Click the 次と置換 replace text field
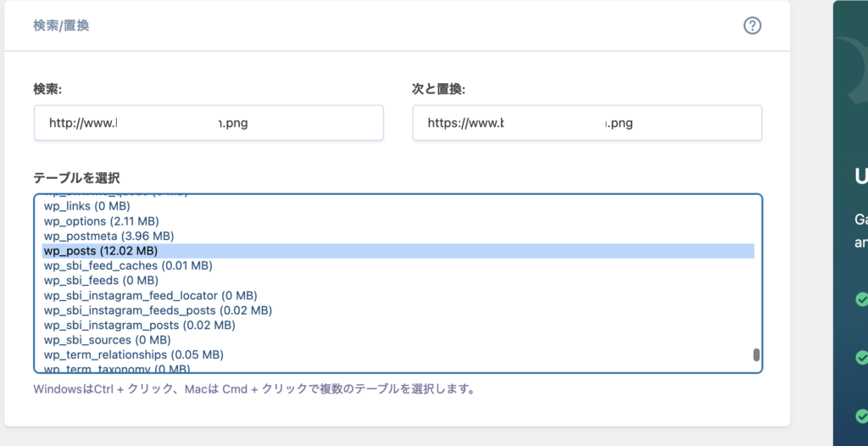 point(587,123)
